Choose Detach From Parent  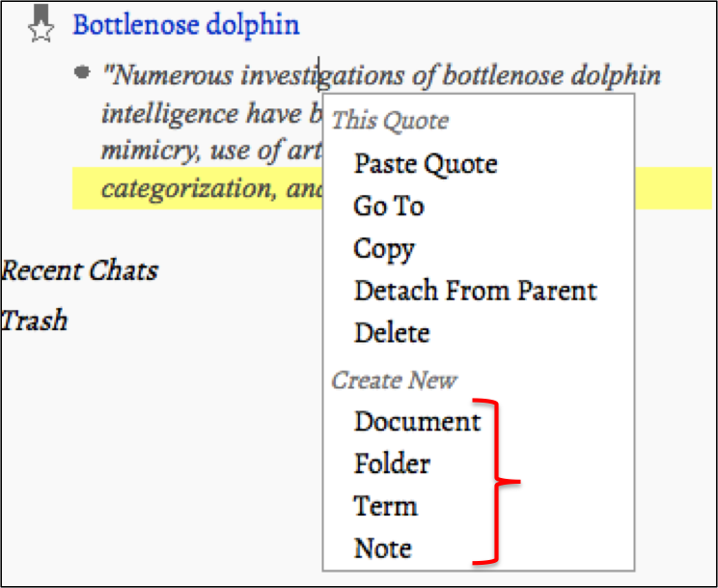[x=475, y=291]
